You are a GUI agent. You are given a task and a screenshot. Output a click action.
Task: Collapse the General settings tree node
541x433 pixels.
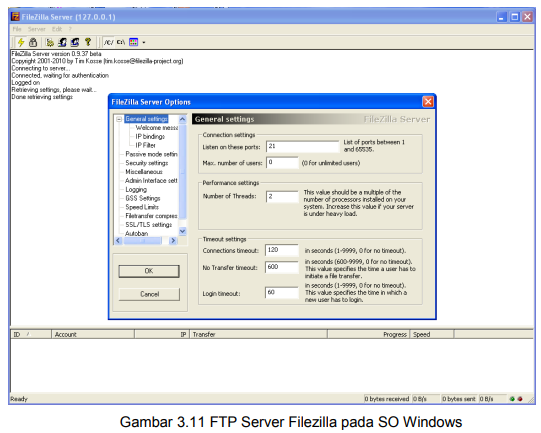coord(119,119)
